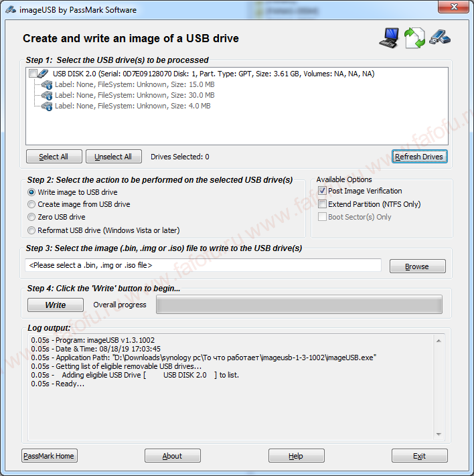Click the image file path field

(203, 265)
